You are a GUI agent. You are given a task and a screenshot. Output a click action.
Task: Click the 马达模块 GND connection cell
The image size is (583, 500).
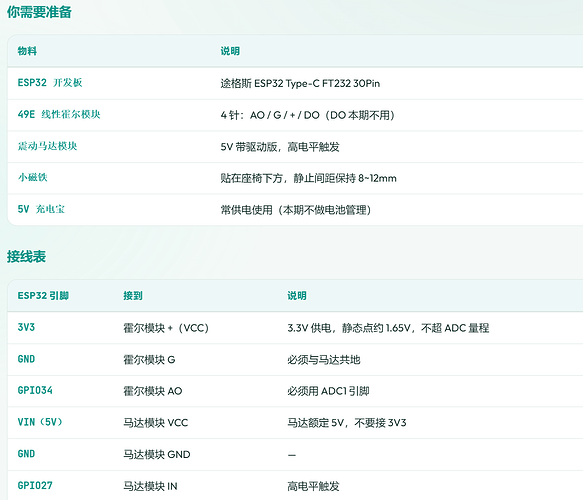157,454
